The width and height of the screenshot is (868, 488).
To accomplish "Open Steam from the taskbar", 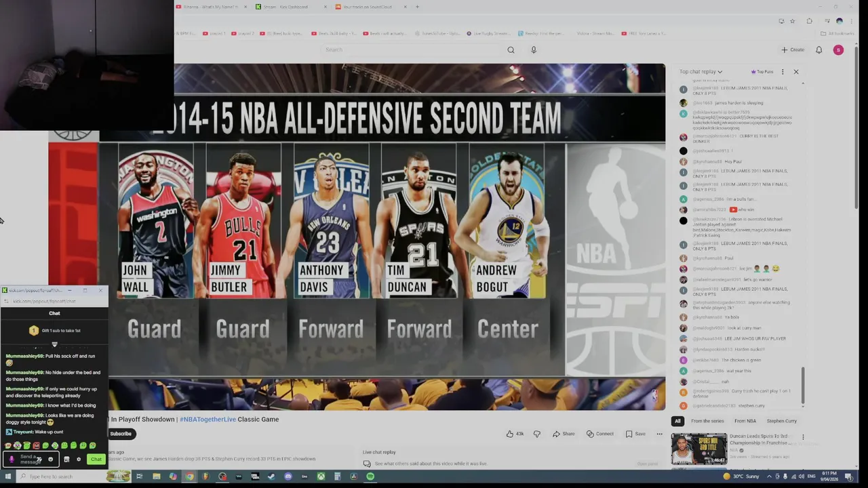I will (271, 476).
